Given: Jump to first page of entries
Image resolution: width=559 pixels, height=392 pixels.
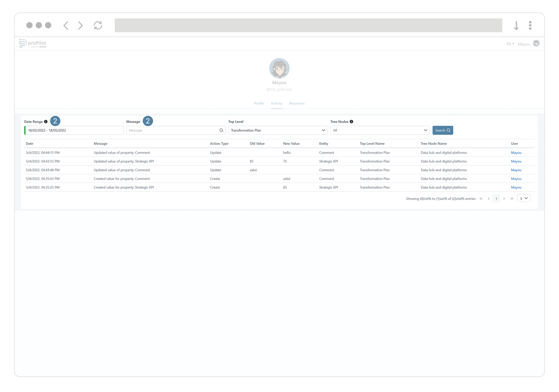Looking at the screenshot, I should click(x=481, y=199).
